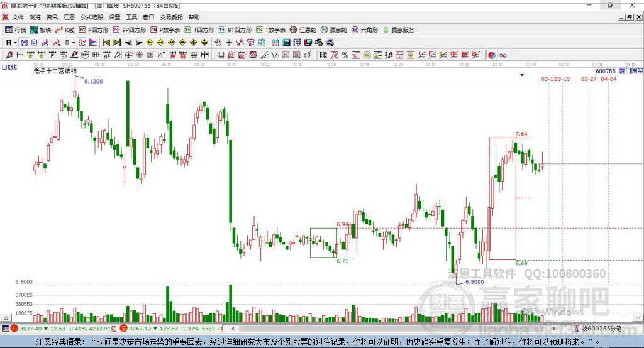Jump to first bar with skip-start icon
The width and height of the screenshot is (644, 348).
pos(106,43)
